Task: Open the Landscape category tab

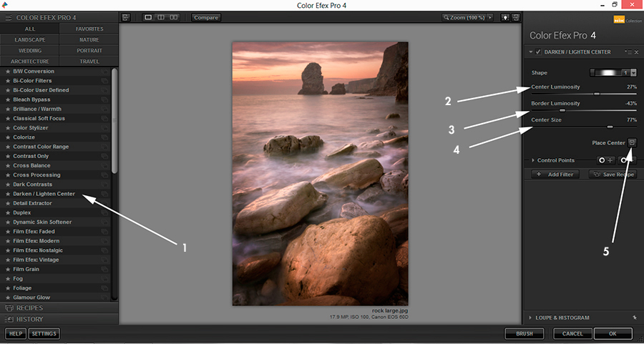Action: coord(30,40)
